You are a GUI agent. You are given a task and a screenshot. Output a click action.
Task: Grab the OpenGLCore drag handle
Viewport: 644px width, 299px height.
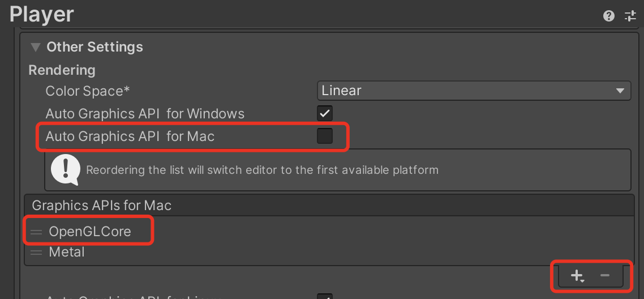(37, 232)
